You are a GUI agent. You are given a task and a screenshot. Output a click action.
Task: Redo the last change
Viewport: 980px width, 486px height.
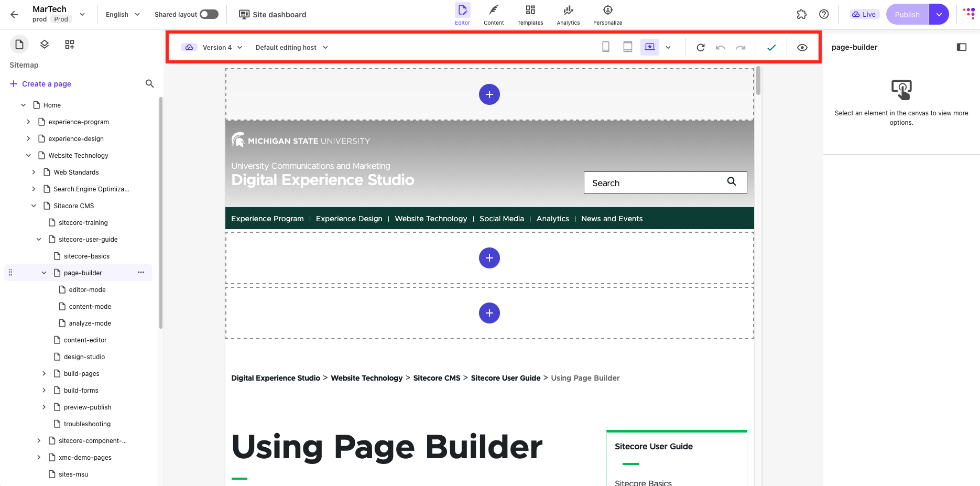741,48
